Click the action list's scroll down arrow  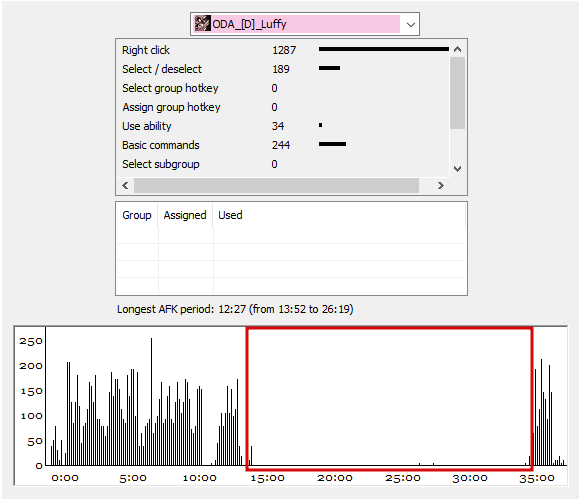pos(458,169)
